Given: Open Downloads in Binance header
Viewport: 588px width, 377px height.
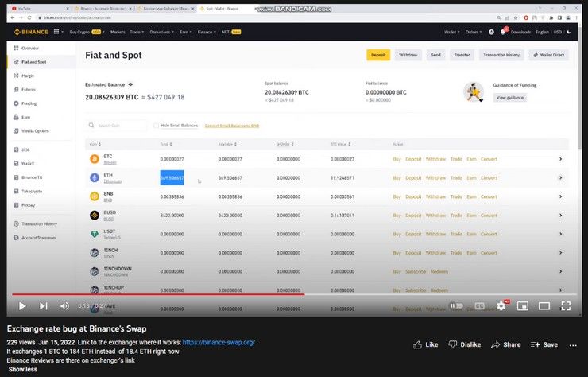Looking at the screenshot, I should click(521, 32).
